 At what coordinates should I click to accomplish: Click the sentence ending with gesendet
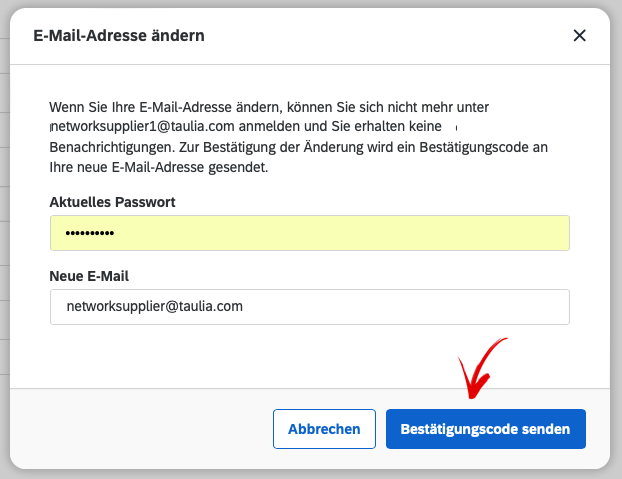coord(159,167)
